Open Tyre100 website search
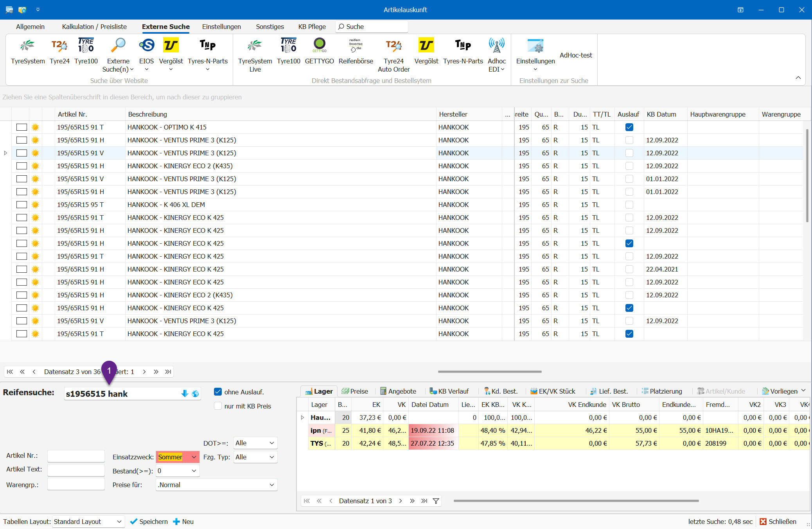 86,51
